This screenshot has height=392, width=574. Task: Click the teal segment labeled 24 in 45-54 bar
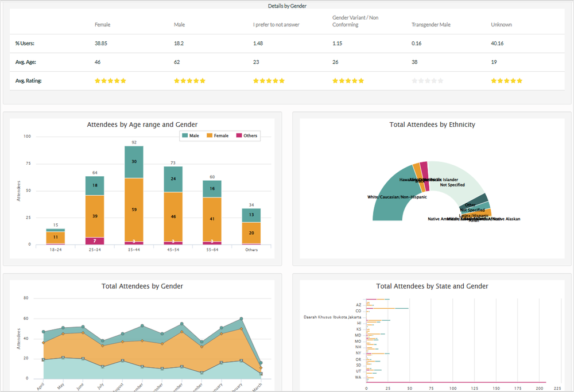tap(173, 179)
